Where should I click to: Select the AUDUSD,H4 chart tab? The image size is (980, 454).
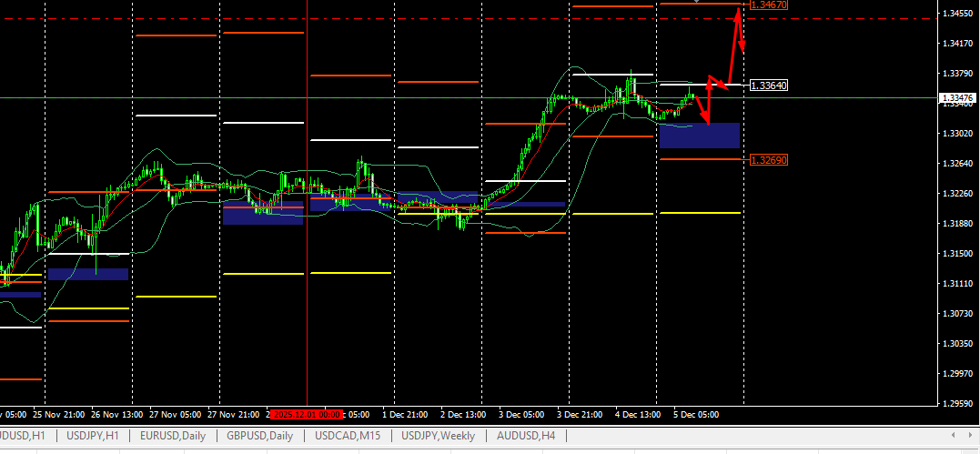pos(526,435)
